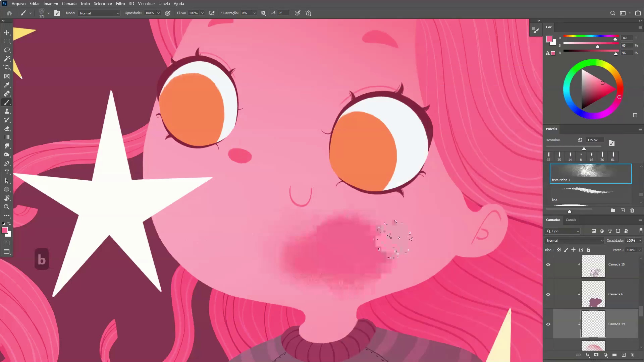
Task: Open smoothing options gear icon
Action: point(263,13)
